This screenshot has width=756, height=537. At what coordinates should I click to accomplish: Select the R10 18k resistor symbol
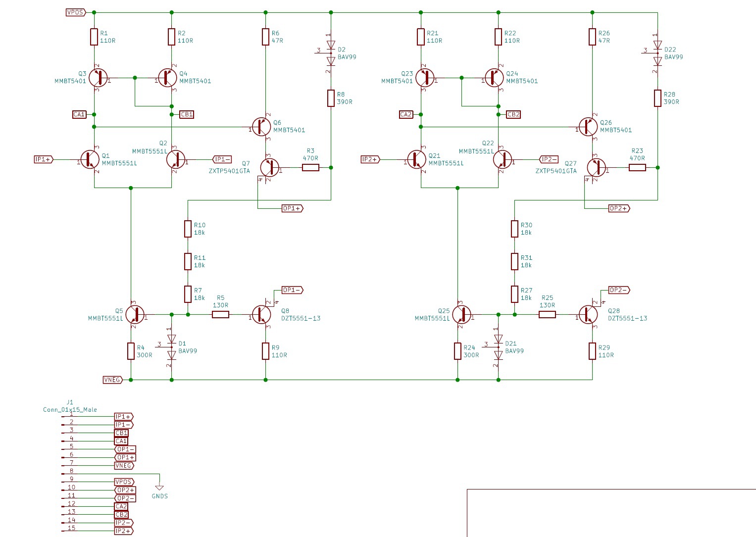pyautogui.click(x=188, y=229)
